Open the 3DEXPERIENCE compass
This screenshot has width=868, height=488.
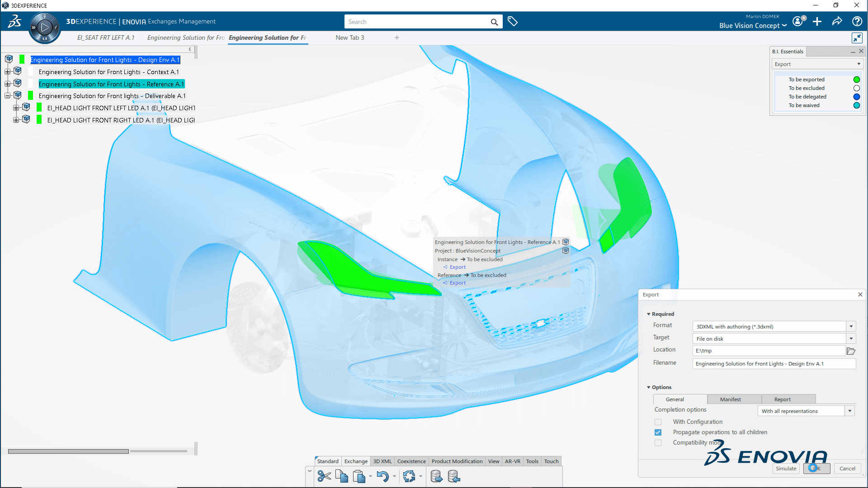pos(44,28)
